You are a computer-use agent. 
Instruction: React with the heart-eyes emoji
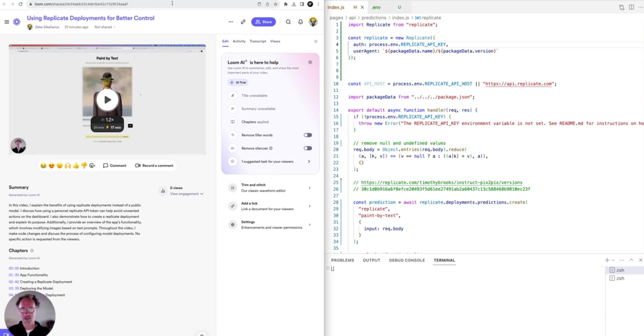[x=51, y=165]
